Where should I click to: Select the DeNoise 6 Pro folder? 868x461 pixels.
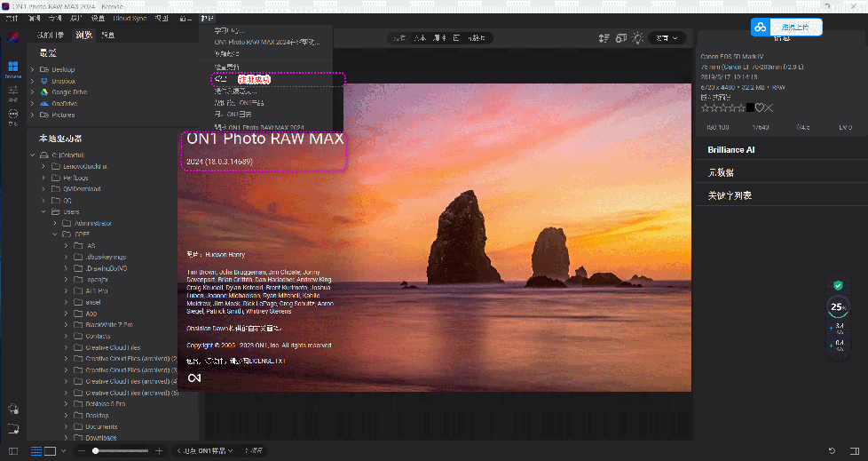[106, 404]
